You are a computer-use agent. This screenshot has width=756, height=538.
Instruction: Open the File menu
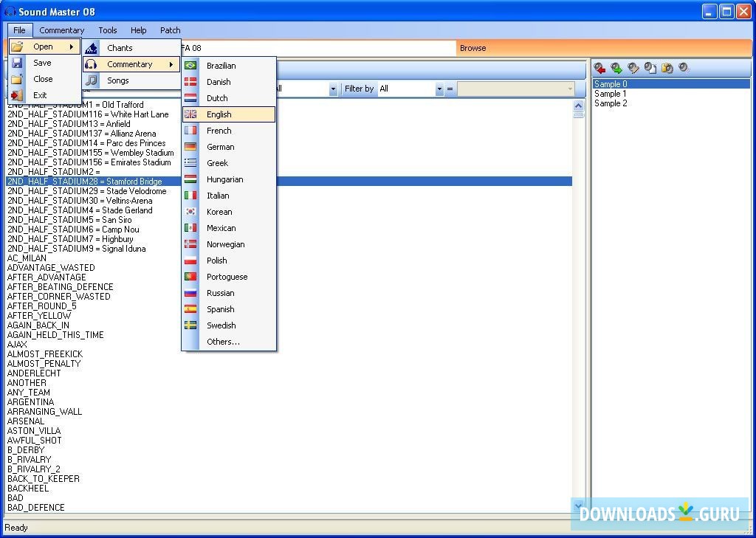20,30
